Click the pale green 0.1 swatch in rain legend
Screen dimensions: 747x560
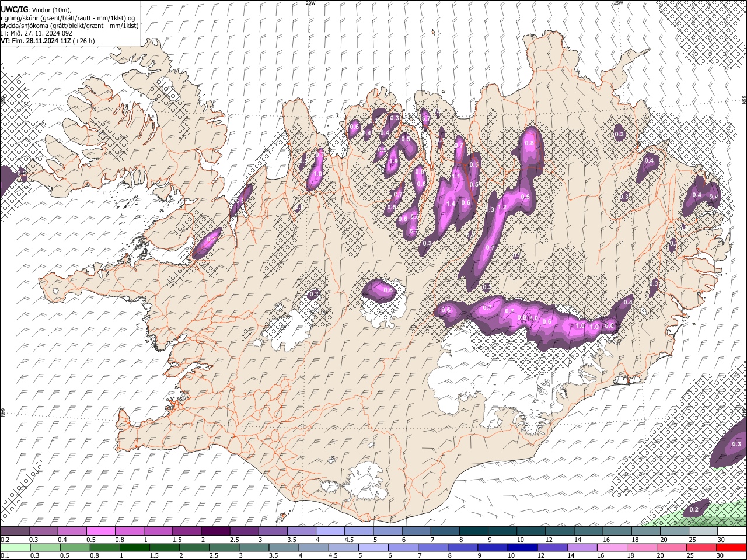(15, 548)
